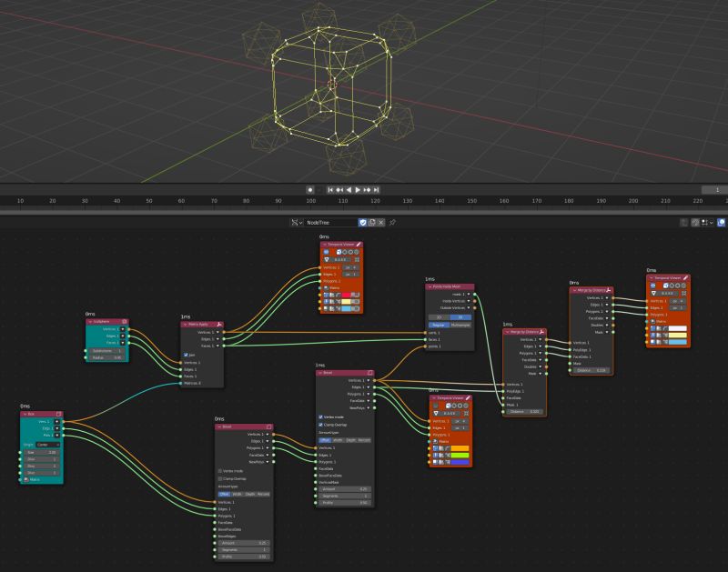Pin the NodeTree using the pin icon
Image resolution: width=728 pixels, height=572 pixels.
point(392,222)
